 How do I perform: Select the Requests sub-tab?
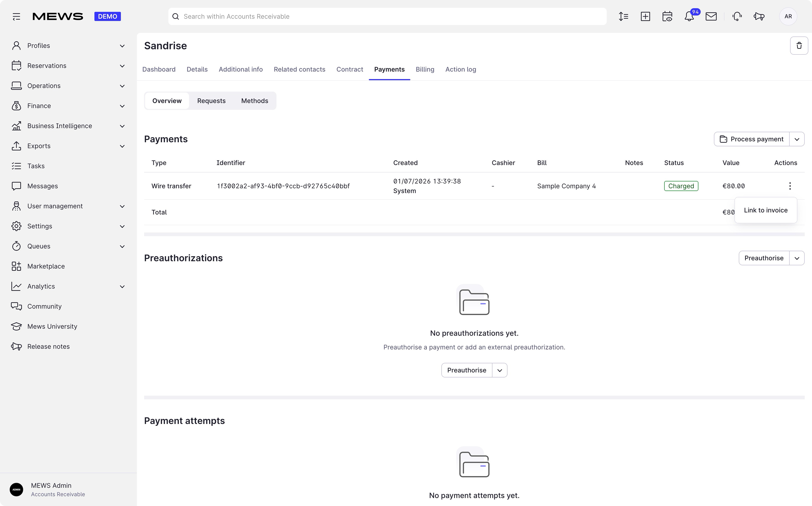211,101
